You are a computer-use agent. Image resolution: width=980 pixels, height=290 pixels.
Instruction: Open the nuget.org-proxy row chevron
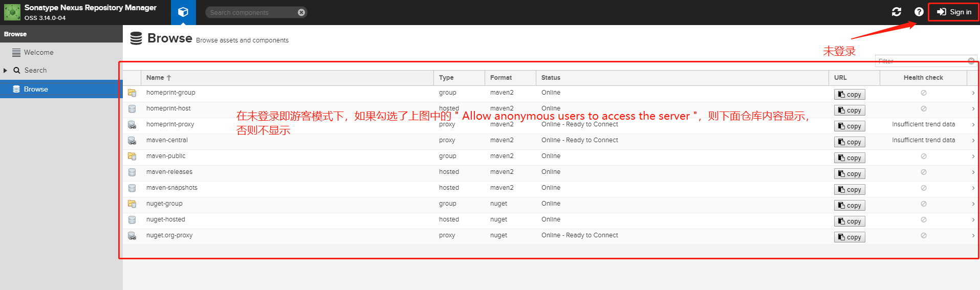[x=973, y=236]
